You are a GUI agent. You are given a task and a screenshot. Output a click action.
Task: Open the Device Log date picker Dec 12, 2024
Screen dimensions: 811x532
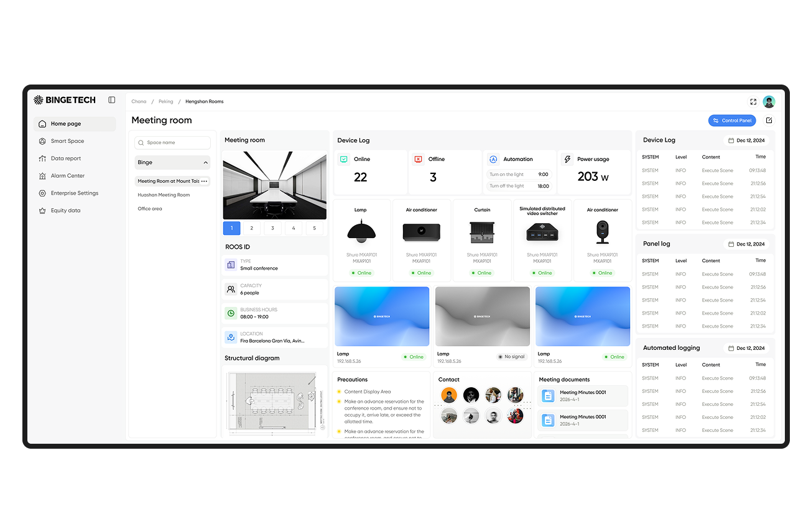tap(746, 140)
